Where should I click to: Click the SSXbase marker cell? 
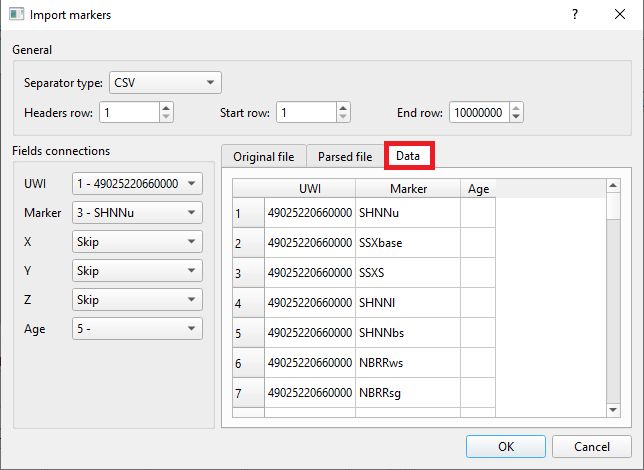click(408, 243)
